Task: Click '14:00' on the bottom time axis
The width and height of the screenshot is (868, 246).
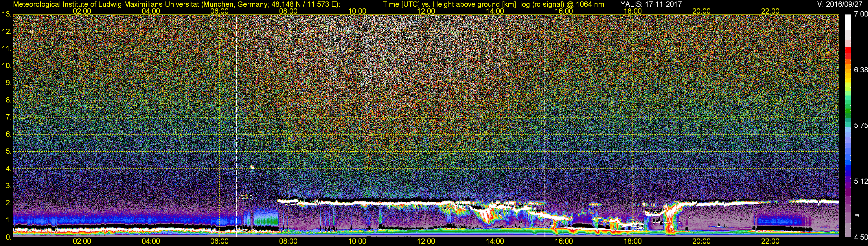Action: coord(495,241)
